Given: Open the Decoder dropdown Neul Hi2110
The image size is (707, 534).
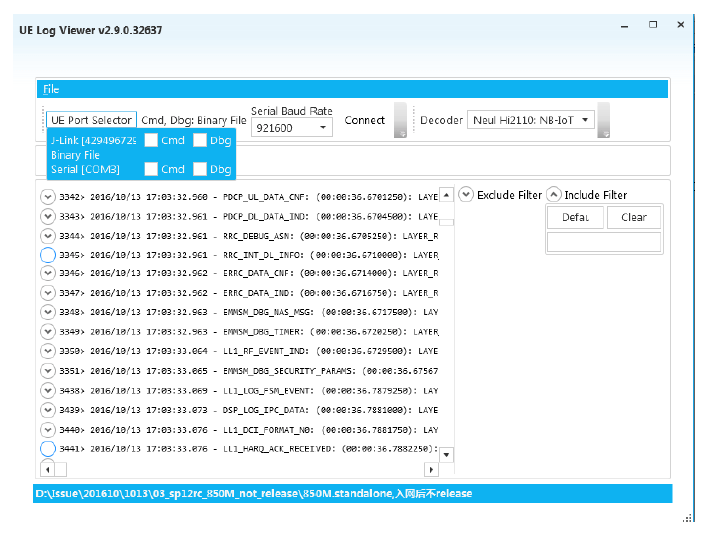Looking at the screenshot, I should point(531,120).
